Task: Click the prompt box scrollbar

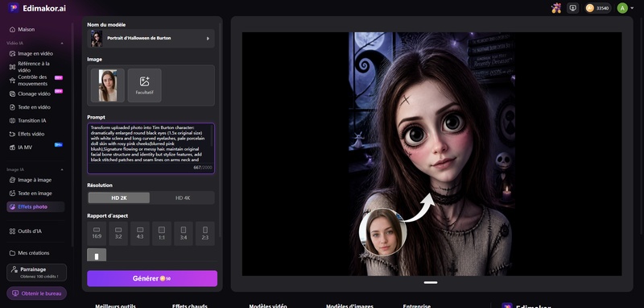Action: click(212, 135)
